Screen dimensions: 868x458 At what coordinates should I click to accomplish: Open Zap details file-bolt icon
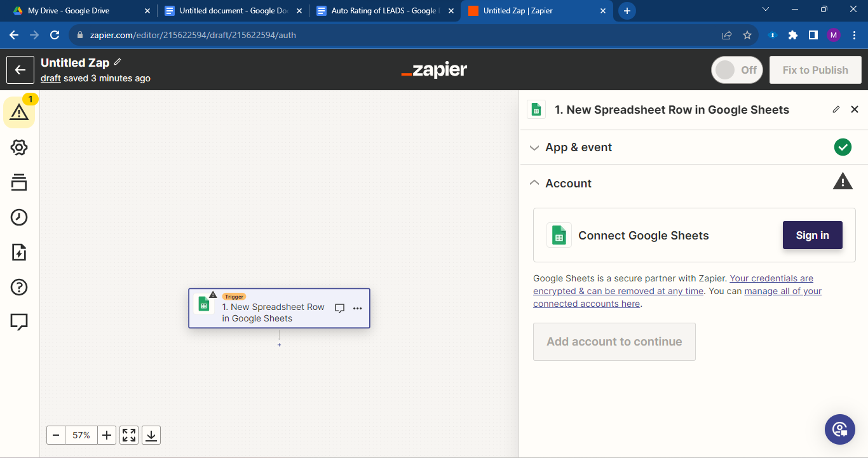(19, 252)
